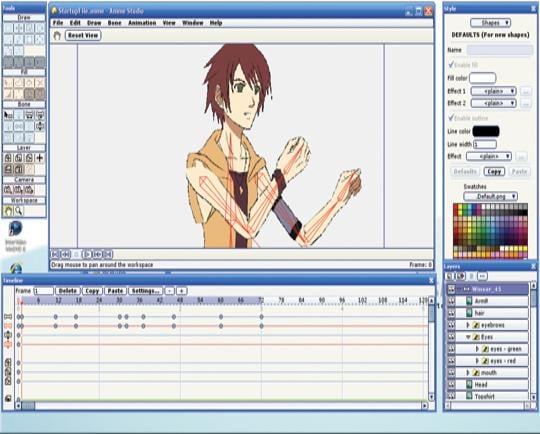Open Internet Explorer desktop icon
The height and width of the screenshot is (434, 540).
(16, 269)
